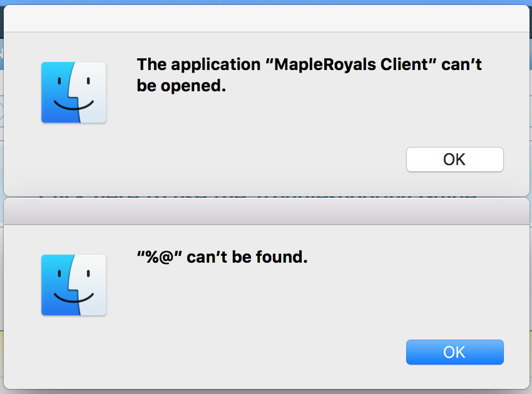This screenshot has width=532, height=394.
Task: Click the "be opened." line of text
Action: (181, 86)
